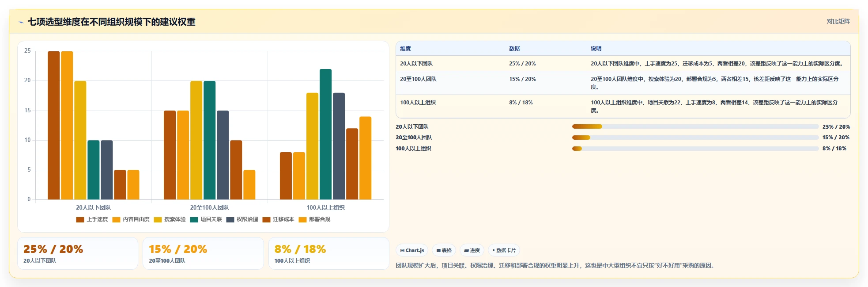Toggle the 搜索体验 legend entry
868x287 pixels.
tap(170, 219)
